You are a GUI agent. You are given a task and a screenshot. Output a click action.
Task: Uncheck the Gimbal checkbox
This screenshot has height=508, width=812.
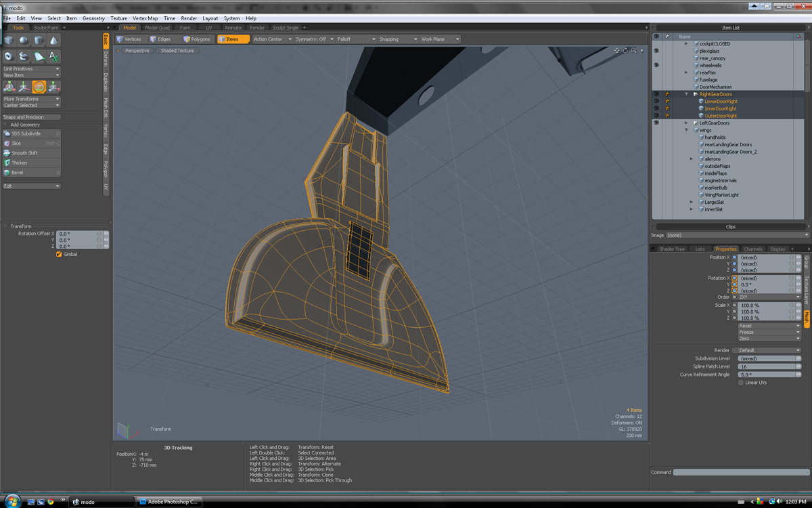pos(59,254)
